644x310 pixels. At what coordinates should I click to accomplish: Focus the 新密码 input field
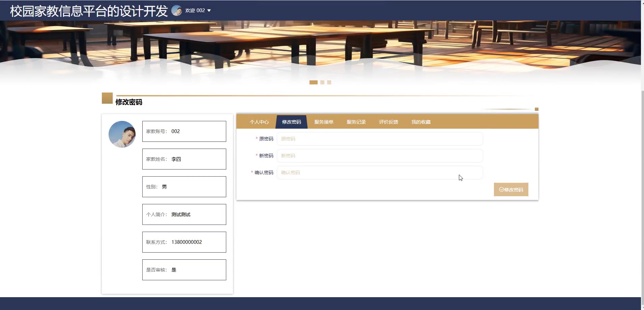tap(380, 156)
